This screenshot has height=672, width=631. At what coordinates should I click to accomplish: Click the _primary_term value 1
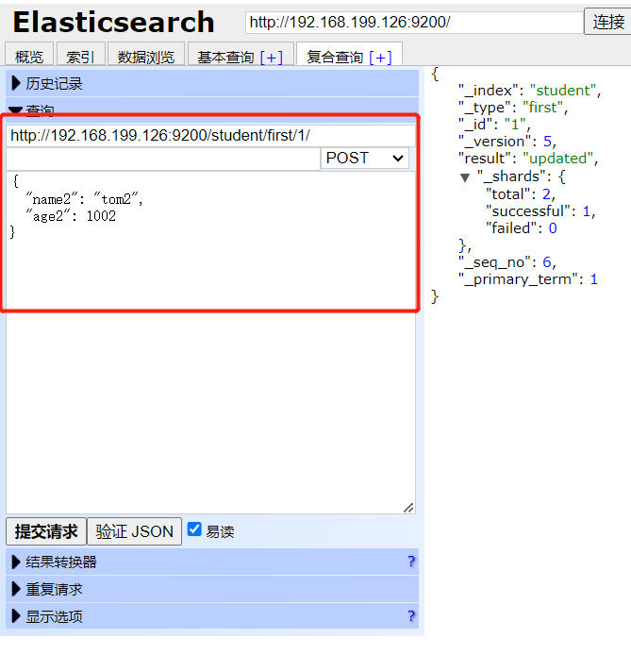pos(593,279)
